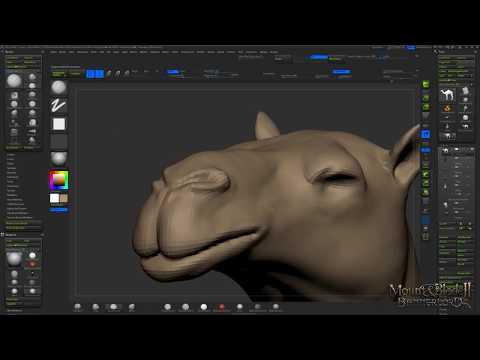Screen dimensions: 480x360
Task: Click large material sphere in Material palette
Action: (x=14, y=259)
